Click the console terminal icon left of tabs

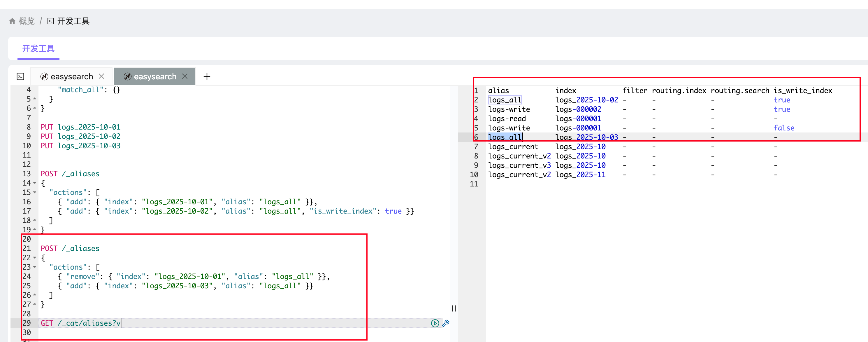tap(21, 76)
